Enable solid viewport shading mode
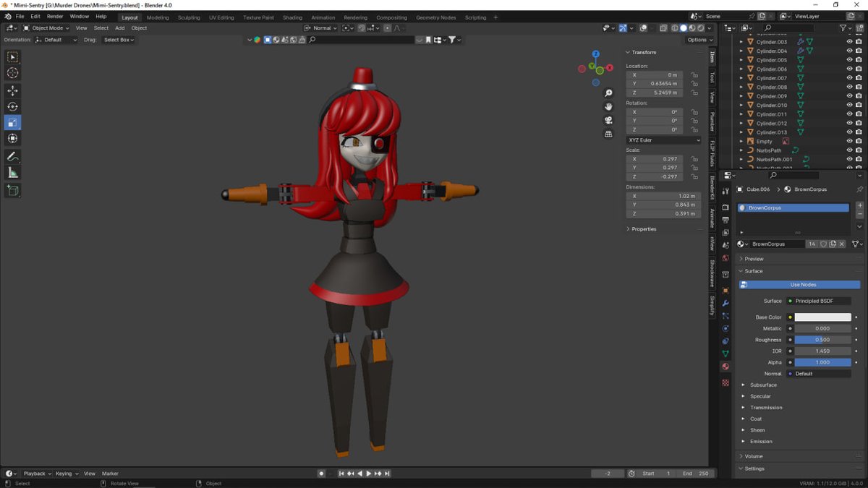This screenshot has width=868, height=488. [684, 28]
